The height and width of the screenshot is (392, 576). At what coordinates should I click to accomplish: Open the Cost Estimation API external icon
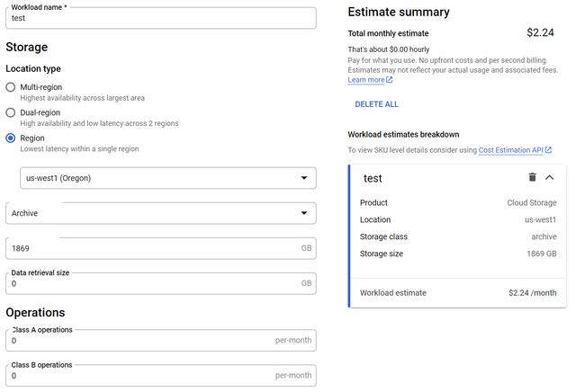(x=548, y=150)
